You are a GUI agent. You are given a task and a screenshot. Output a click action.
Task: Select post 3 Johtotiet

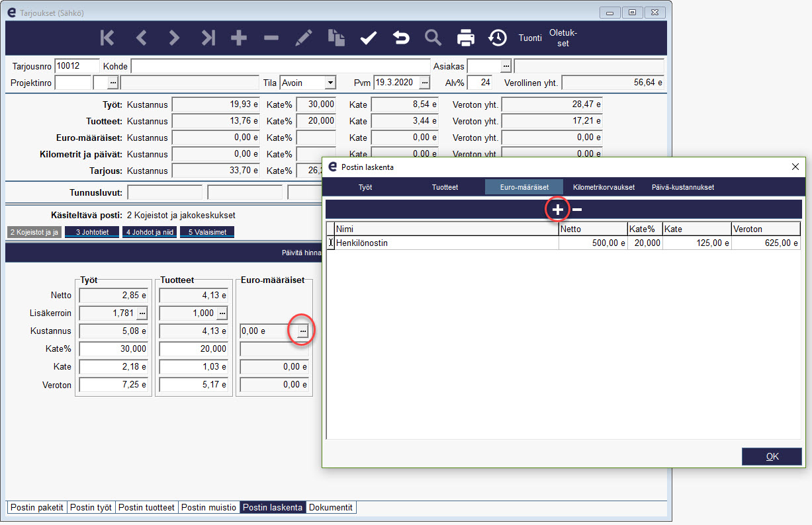point(92,232)
